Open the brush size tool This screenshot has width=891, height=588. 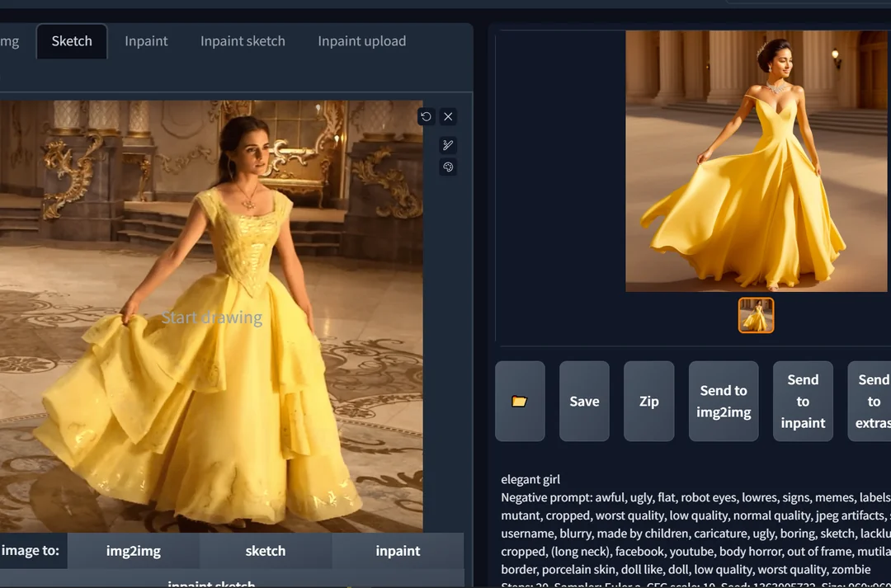point(448,145)
